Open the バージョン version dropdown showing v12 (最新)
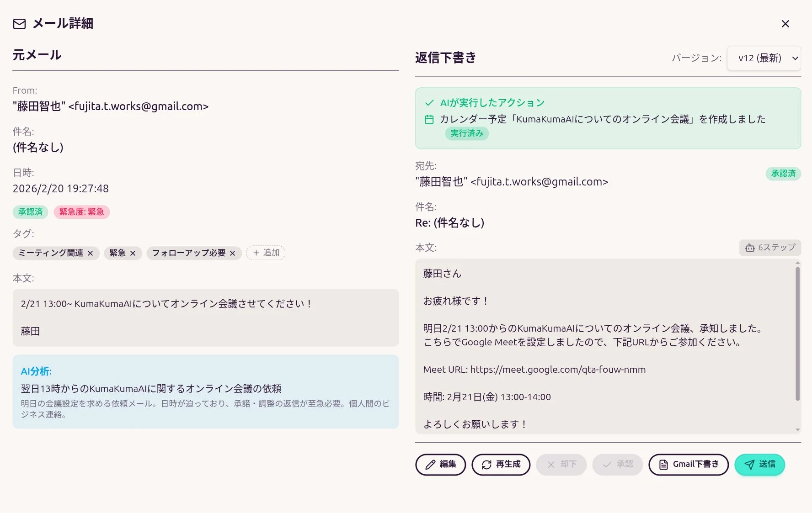812x513 pixels. tap(764, 58)
